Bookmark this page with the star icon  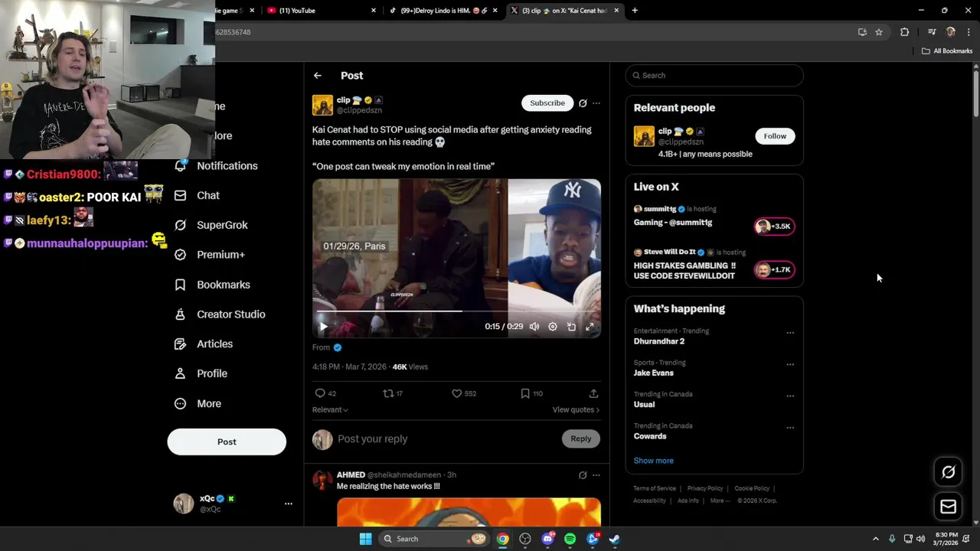point(879,32)
